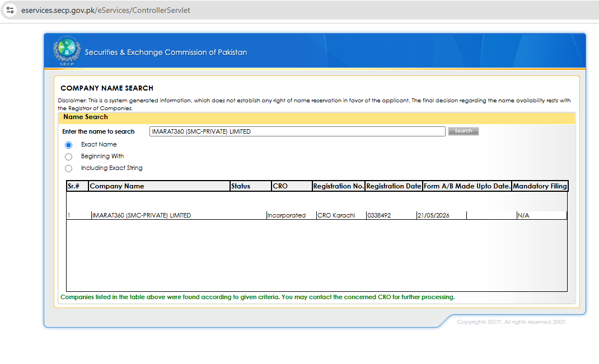The width and height of the screenshot is (599, 364).
Task: Click the Beginning With label text
Action: (102, 157)
